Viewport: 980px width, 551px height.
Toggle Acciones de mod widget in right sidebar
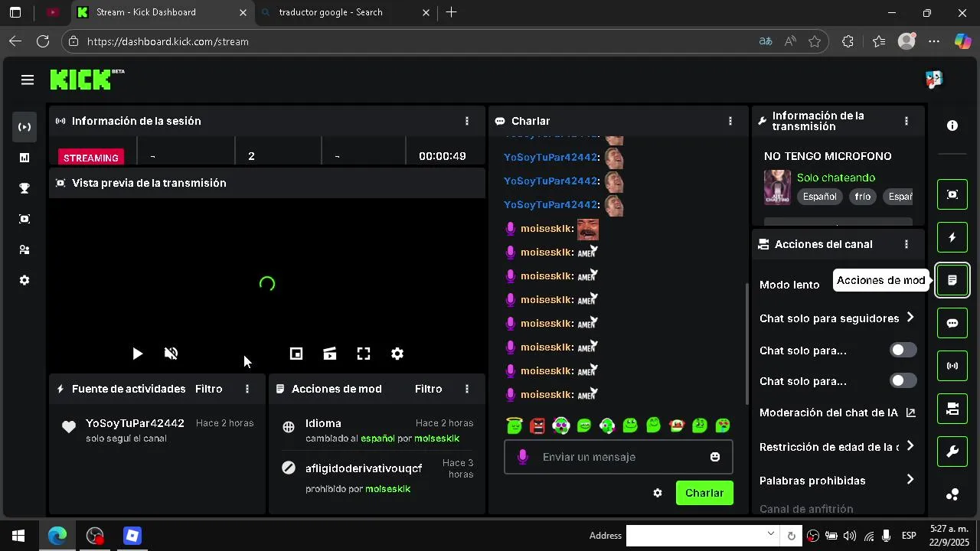[x=952, y=280]
